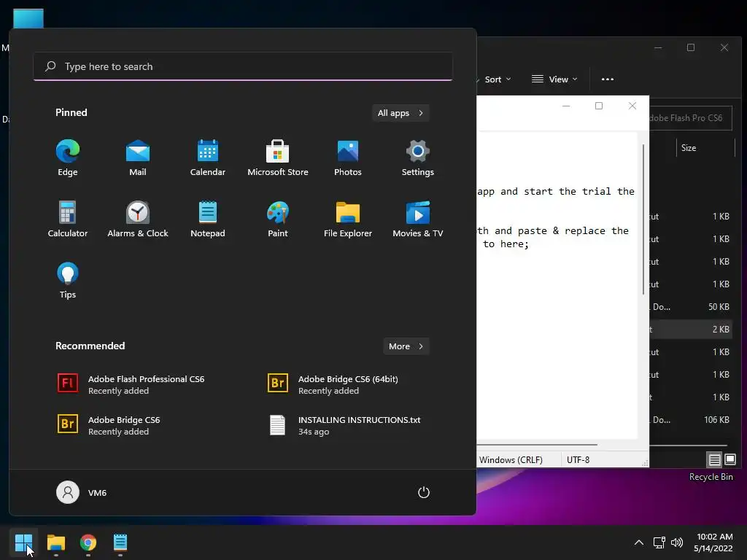Select the 106 KB file in Explorer

click(690, 420)
